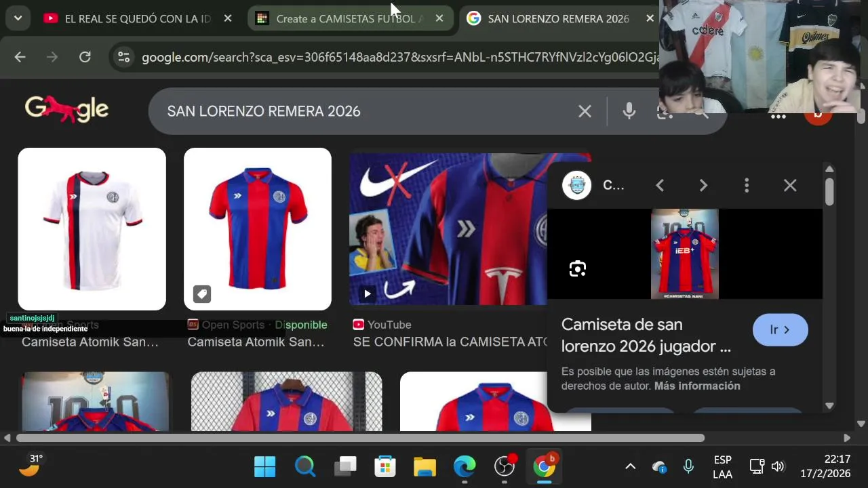Screen dimensions: 868x488
Task: Open the red and blue striped shirt thumbnail
Action: 258,229
